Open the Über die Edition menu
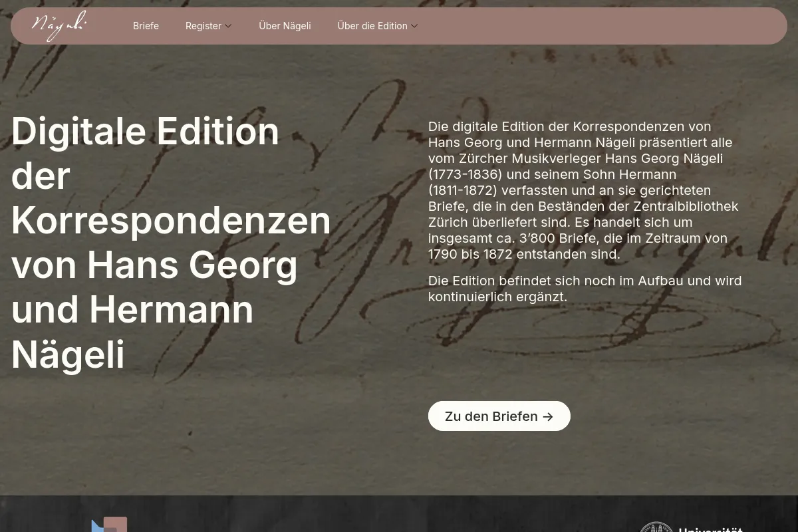Viewport: 798px width, 532px height. tap(377, 26)
